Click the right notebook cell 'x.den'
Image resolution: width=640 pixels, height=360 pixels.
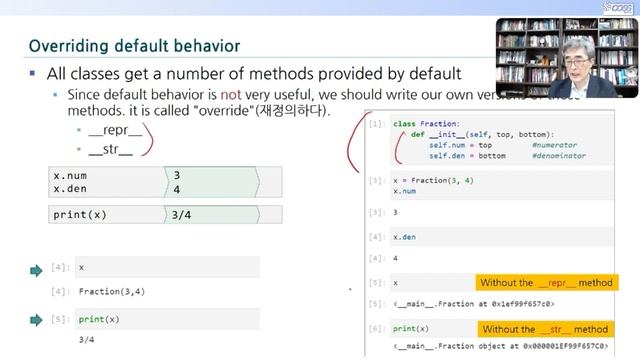[502, 237]
